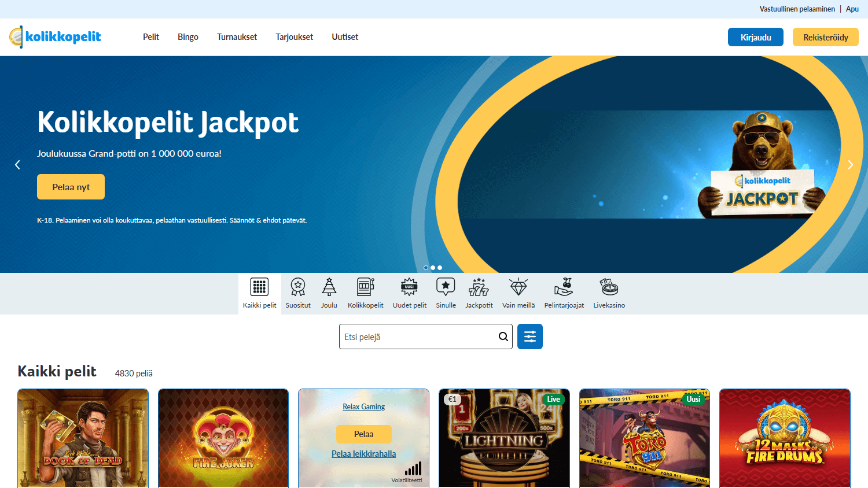Go back with the left carousel arrow
868x488 pixels.
pyautogui.click(x=17, y=165)
